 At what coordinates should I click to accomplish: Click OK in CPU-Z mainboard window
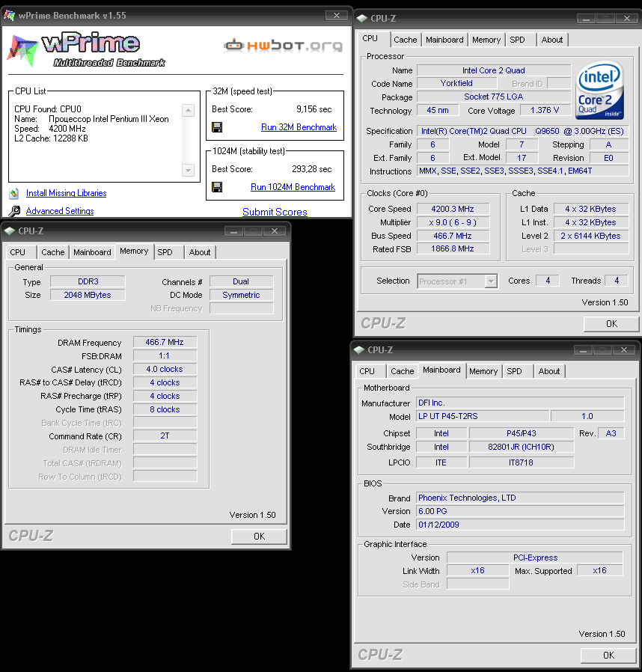608,656
